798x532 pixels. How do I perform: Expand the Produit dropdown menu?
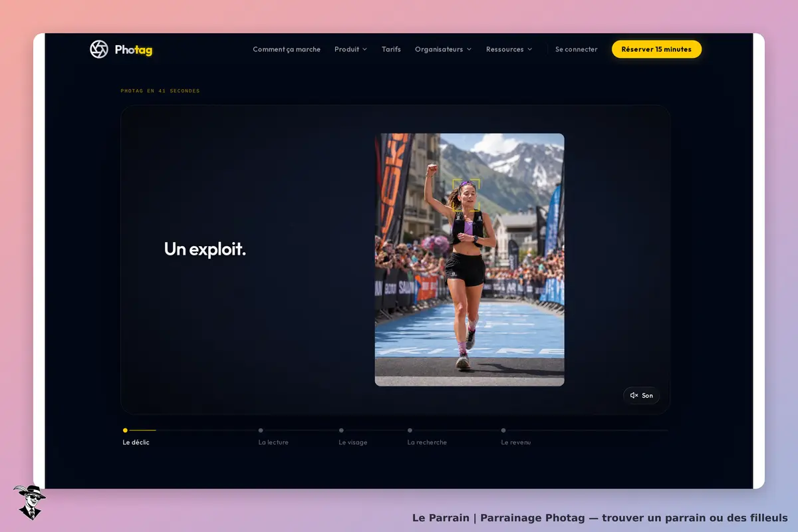350,49
